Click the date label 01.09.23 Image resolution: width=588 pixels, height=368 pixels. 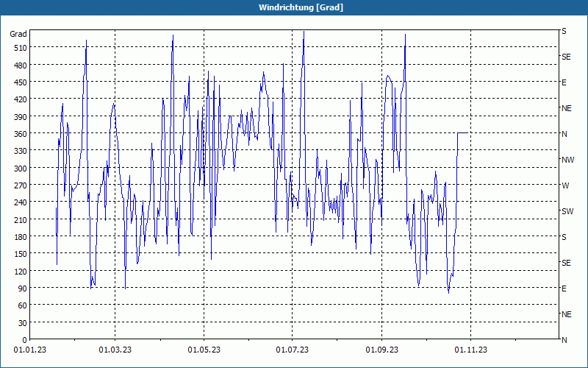tap(382, 350)
